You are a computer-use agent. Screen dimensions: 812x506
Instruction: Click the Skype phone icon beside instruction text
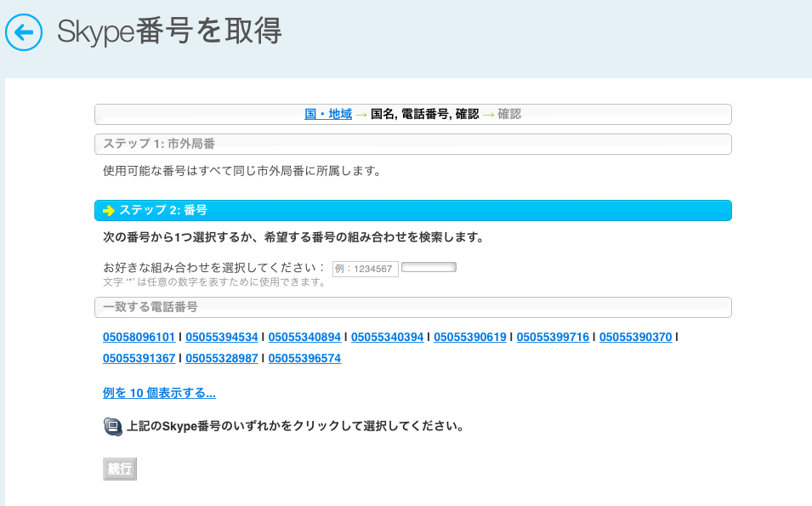pyautogui.click(x=113, y=427)
